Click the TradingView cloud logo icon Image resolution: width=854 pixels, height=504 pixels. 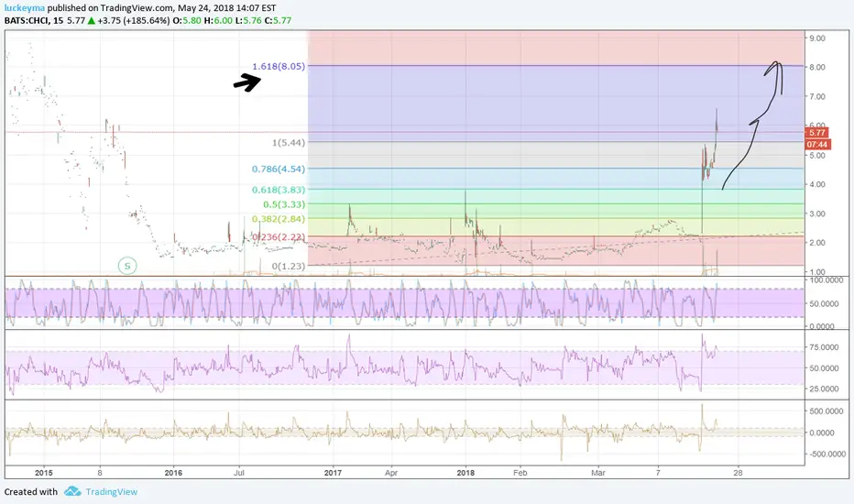72,491
